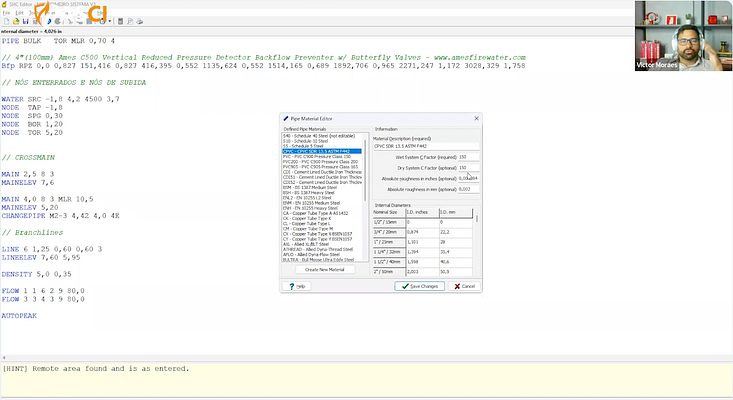Select BSH - BS 1387 Heavy Steel
The image size is (733, 400).
(321, 193)
